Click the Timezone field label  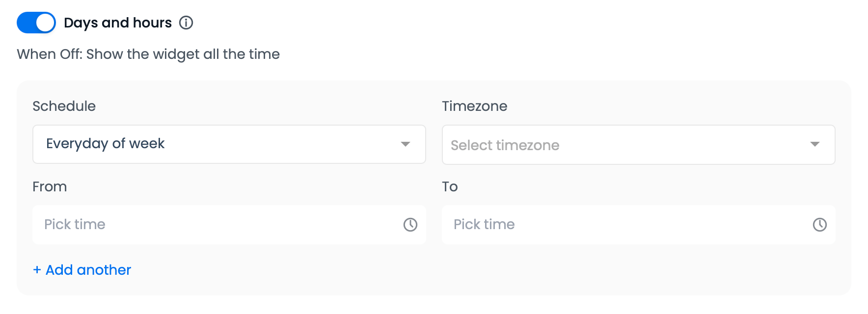point(474,106)
